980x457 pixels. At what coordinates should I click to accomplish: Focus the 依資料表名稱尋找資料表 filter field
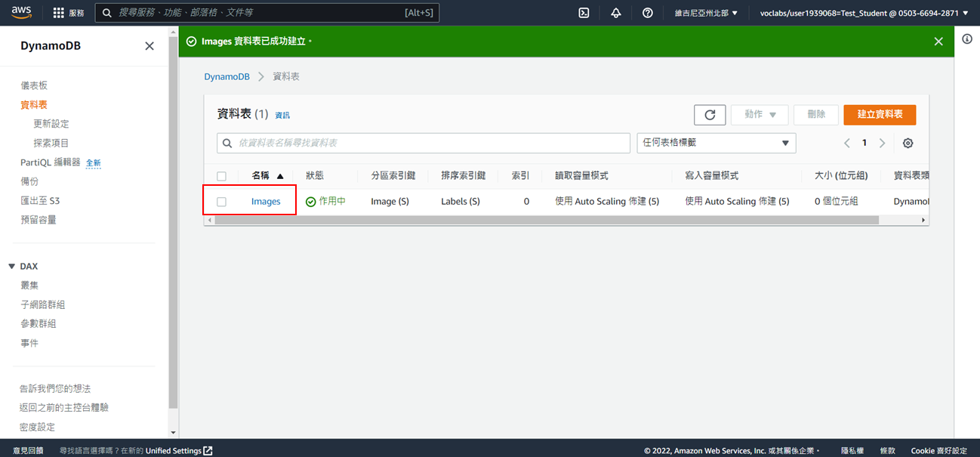click(424, 144)
